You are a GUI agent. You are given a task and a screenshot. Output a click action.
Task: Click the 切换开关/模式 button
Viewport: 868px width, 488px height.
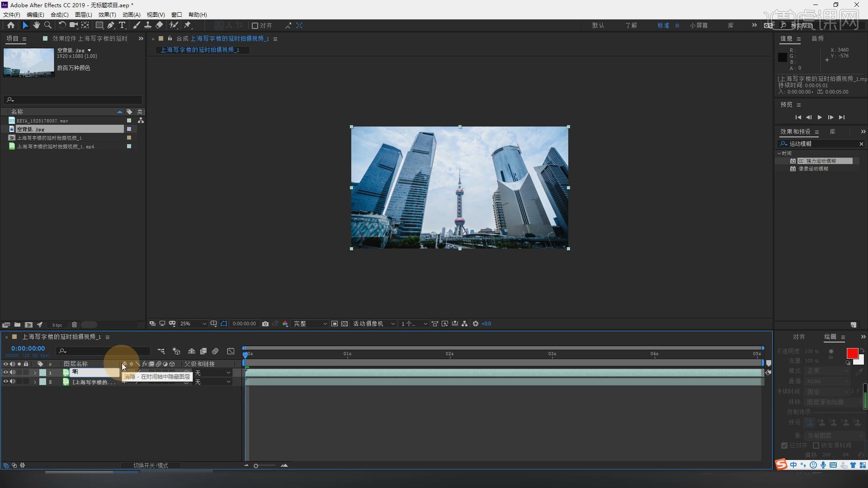[151, 465]
